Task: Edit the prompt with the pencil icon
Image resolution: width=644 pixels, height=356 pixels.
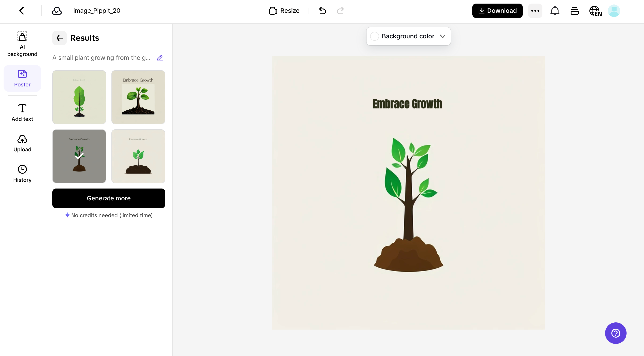Action: click(160, 58)
